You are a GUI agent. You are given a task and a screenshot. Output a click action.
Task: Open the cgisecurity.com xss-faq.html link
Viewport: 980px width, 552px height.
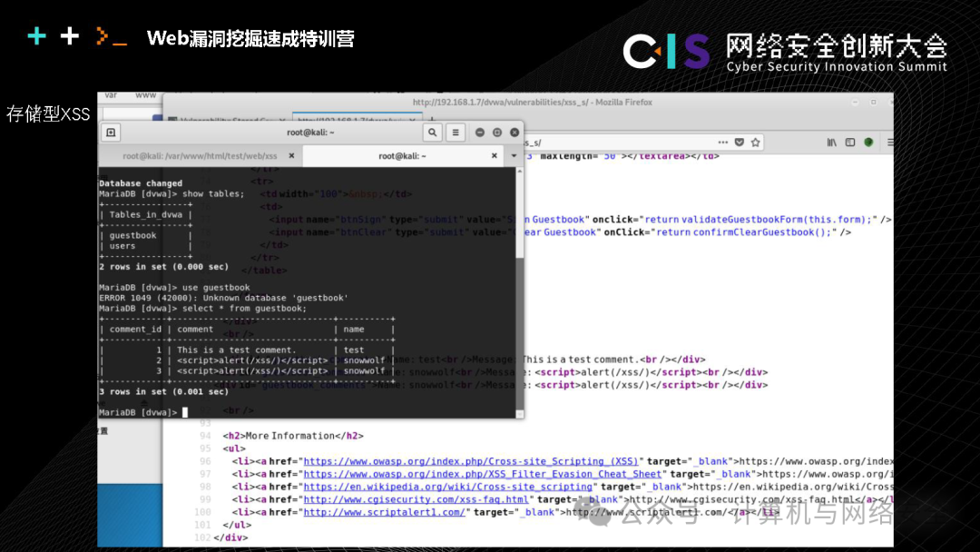[416, 499]
